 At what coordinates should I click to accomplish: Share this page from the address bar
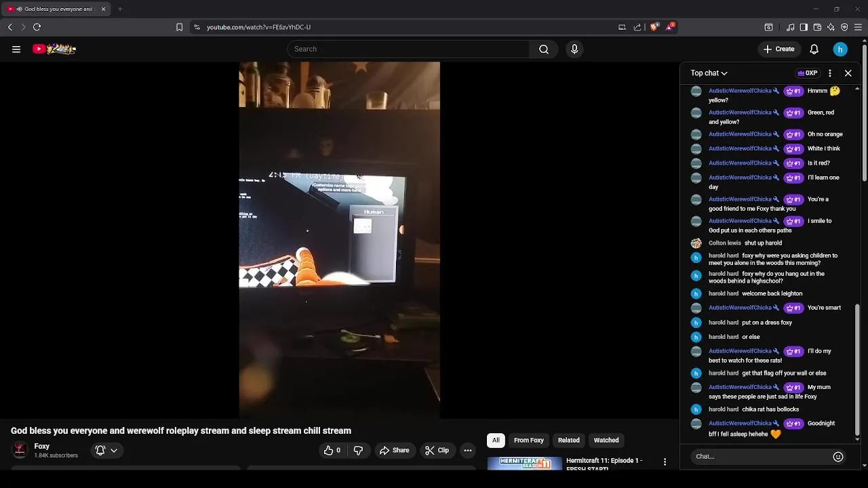tap(637, 27)
